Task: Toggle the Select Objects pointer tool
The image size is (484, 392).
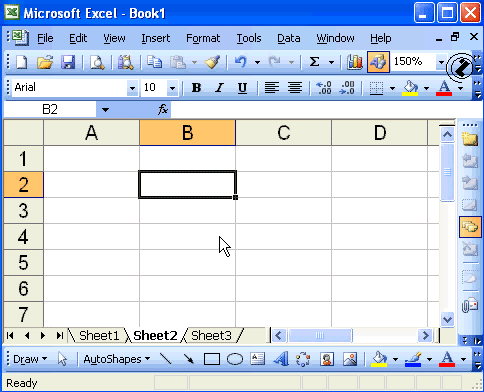Action: click(62, 359)
